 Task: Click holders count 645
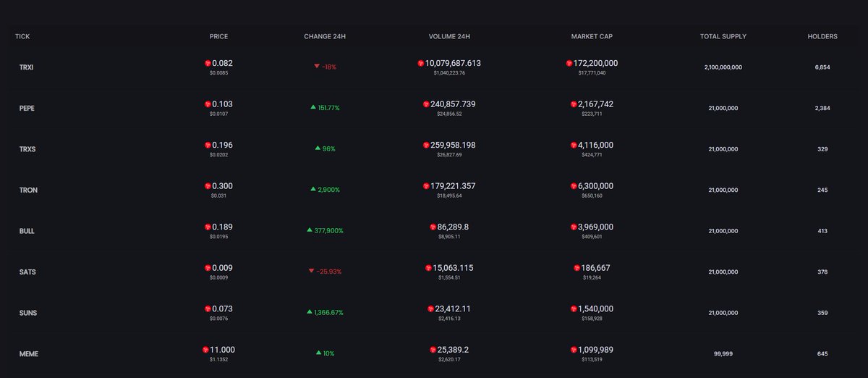tap(822, 353)
